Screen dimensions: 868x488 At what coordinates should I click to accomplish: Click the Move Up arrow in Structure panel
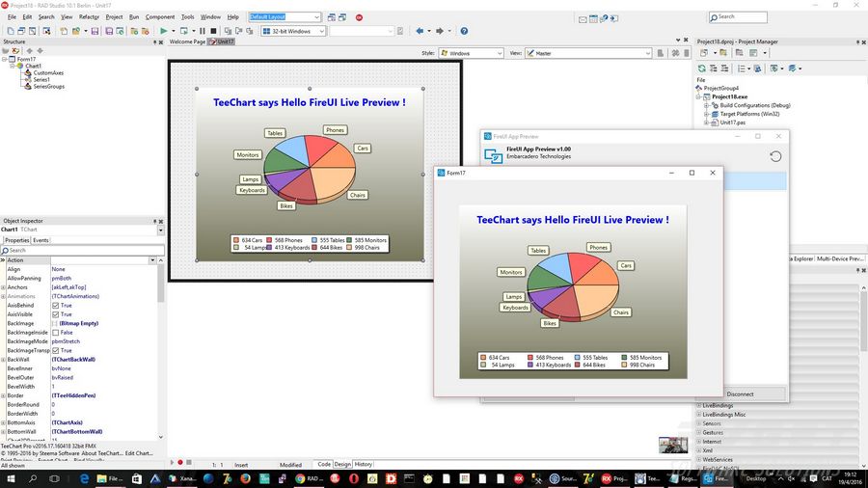click(x=29, y=50)
